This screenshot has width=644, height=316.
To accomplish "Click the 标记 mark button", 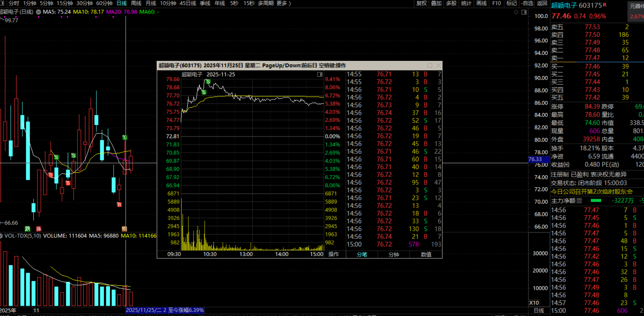I will click(x=511, y=3).
